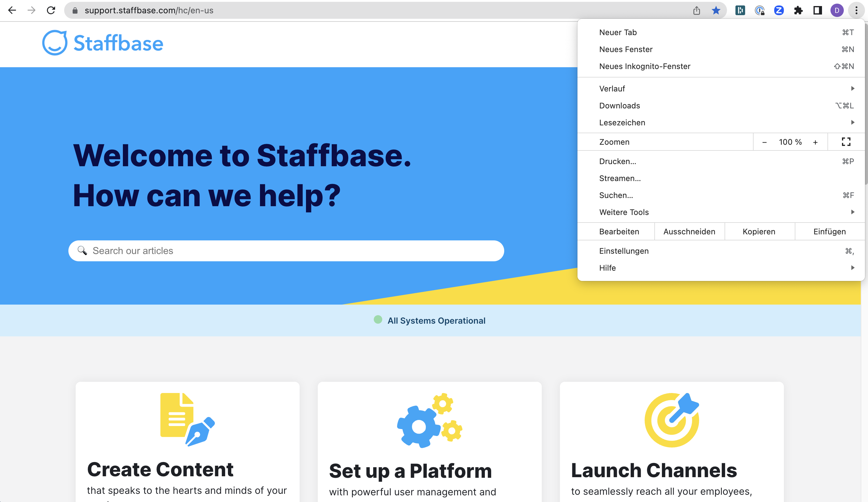
Task: Close the three-dot Chrome menu button
Action: (856, 11)
